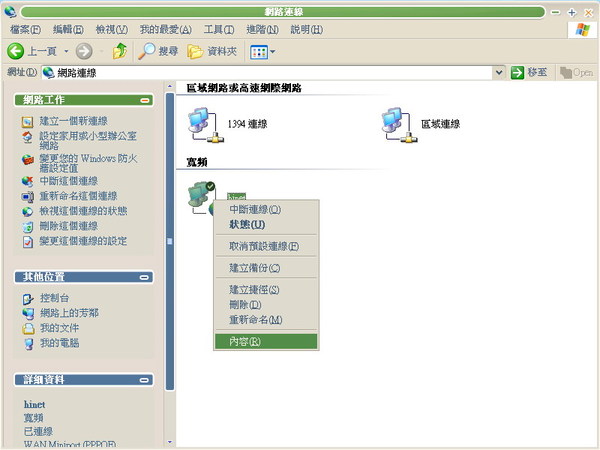Choose 取消預設連線(F) from context menu
600x450 pixels.
tap(266, 246)
